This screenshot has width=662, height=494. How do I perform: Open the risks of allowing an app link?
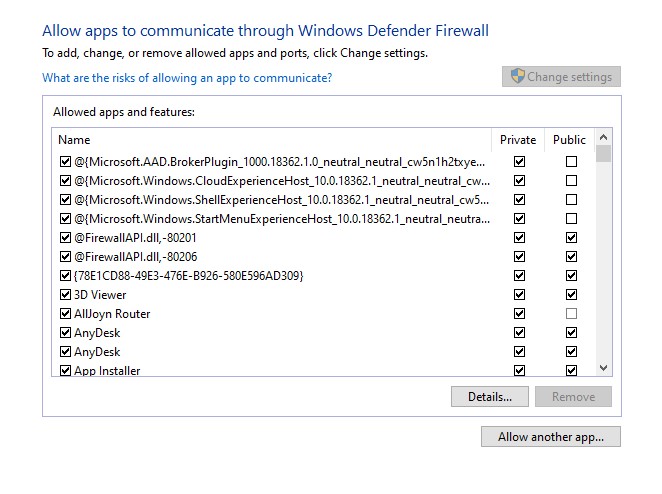187,78
